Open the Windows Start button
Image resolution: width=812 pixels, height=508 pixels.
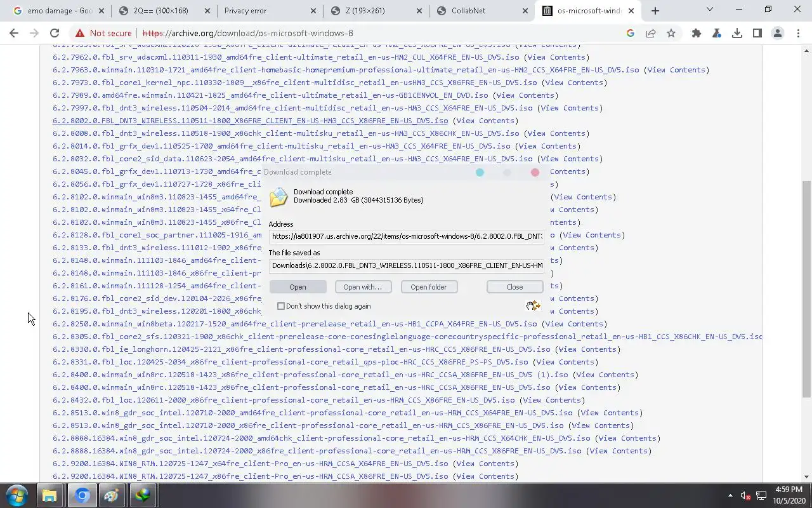coord(17,495)
